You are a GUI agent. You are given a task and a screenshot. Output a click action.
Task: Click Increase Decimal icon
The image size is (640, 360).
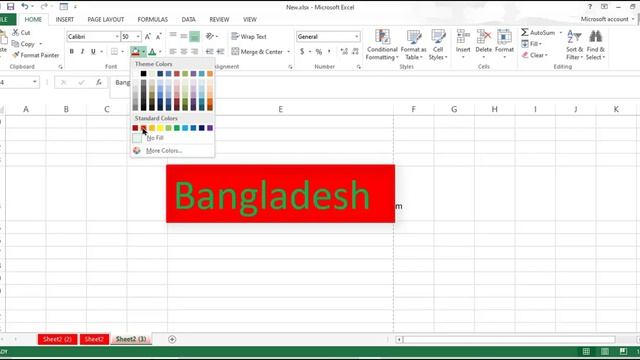(x=344, y=51)
